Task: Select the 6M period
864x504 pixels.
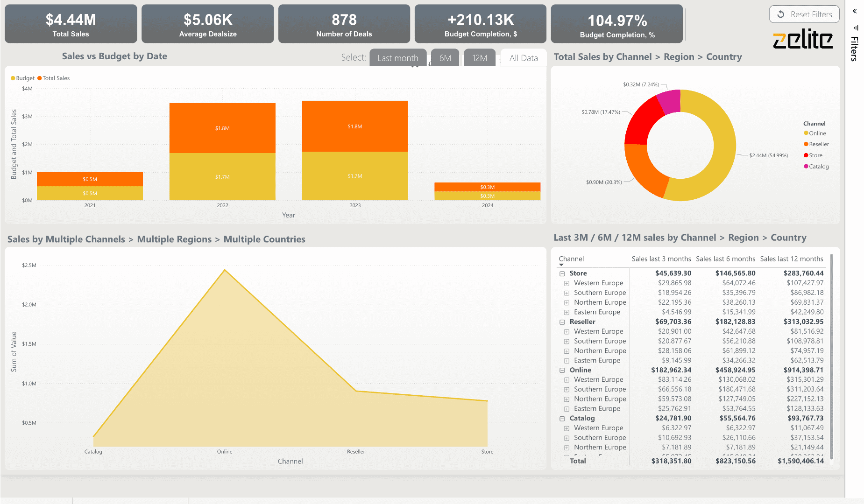Action: 445,58
